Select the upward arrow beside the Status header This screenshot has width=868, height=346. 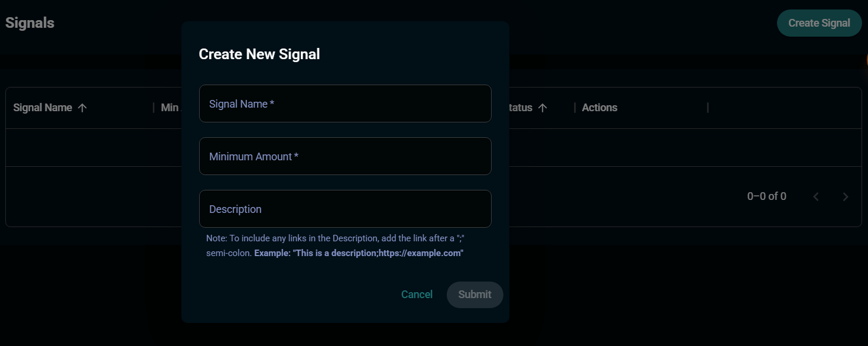pyautogui.click(x=542, y=107)
